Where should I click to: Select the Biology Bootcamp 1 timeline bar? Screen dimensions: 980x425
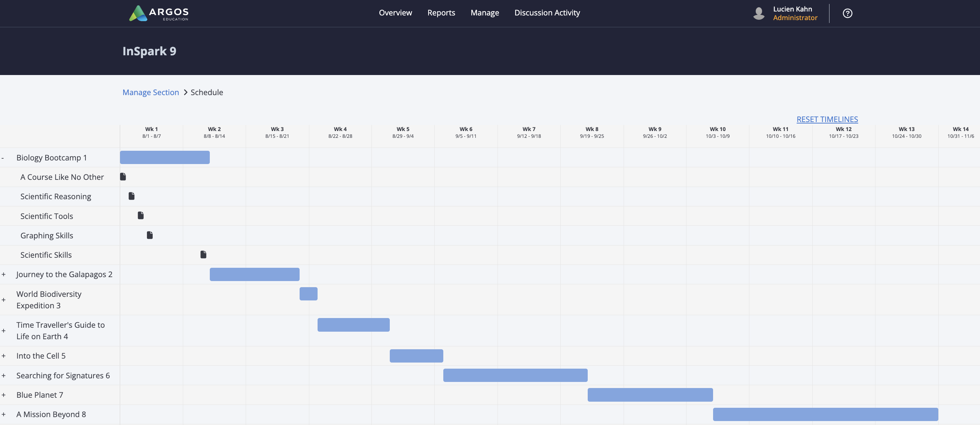tap(164, 157)
